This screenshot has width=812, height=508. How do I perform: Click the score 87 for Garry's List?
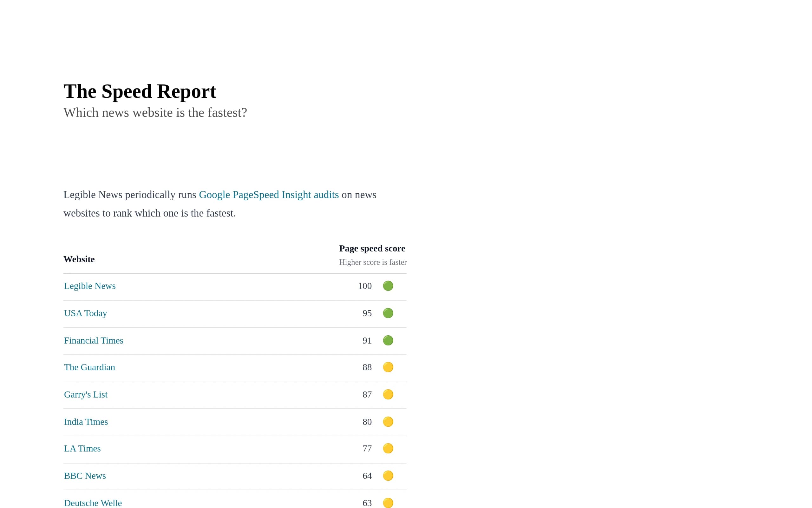point(367,394)
